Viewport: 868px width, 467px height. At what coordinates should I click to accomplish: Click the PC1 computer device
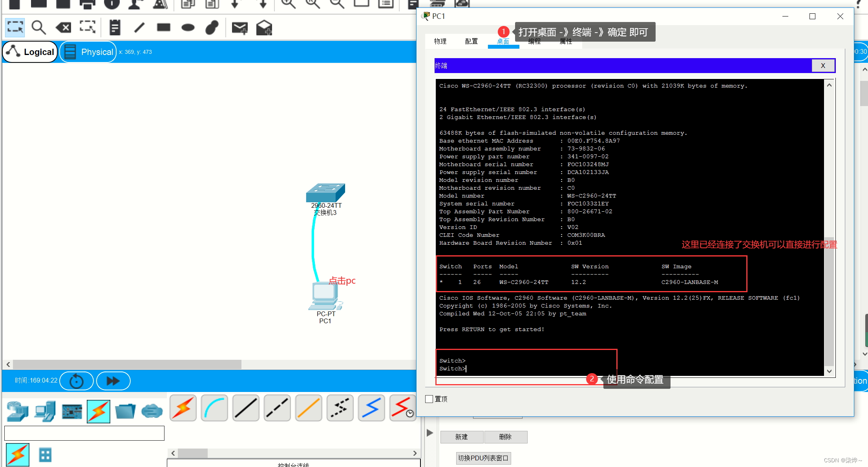[x=325, y=296]
